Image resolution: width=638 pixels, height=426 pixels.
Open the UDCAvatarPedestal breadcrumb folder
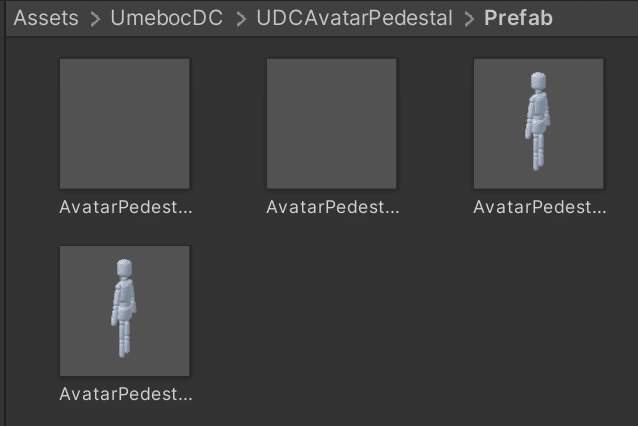pos(354,18)
